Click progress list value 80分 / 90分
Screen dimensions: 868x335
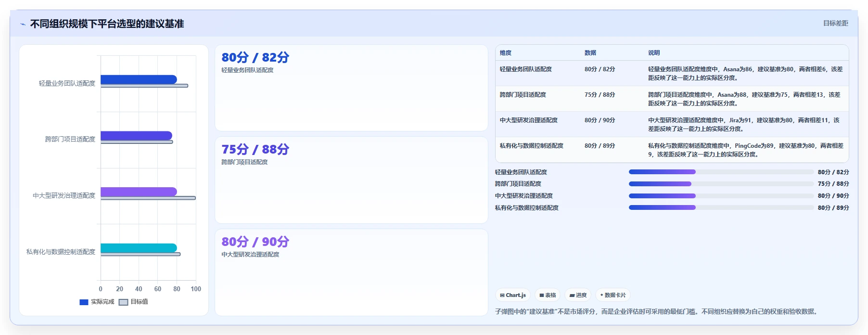click(833, 196)
